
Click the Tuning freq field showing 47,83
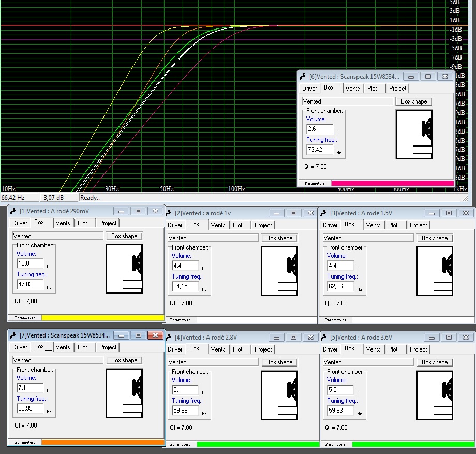pos(30,284)
